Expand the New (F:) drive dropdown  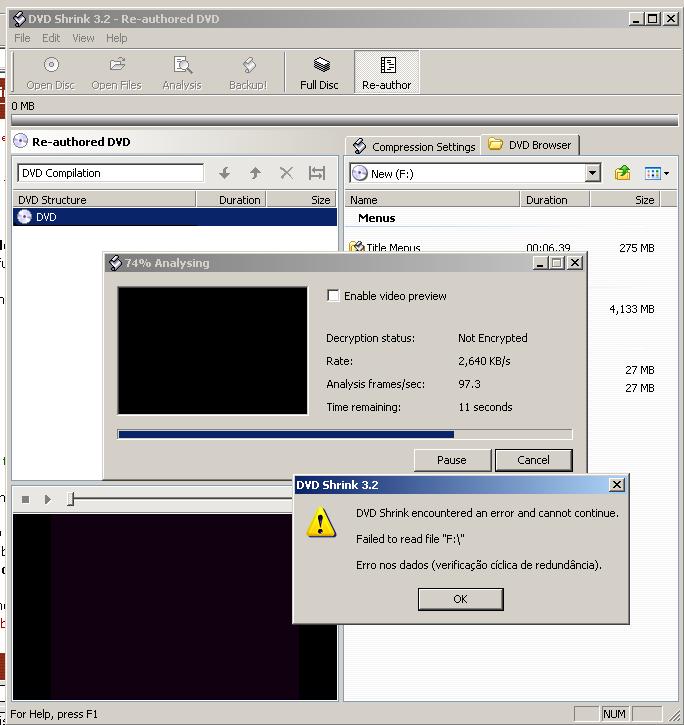coord(592,173)
